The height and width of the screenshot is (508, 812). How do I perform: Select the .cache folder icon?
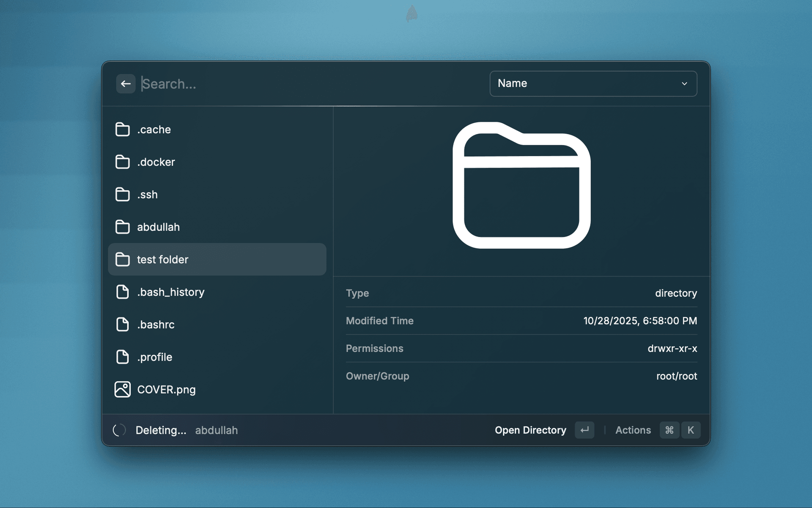click(123, 129)
